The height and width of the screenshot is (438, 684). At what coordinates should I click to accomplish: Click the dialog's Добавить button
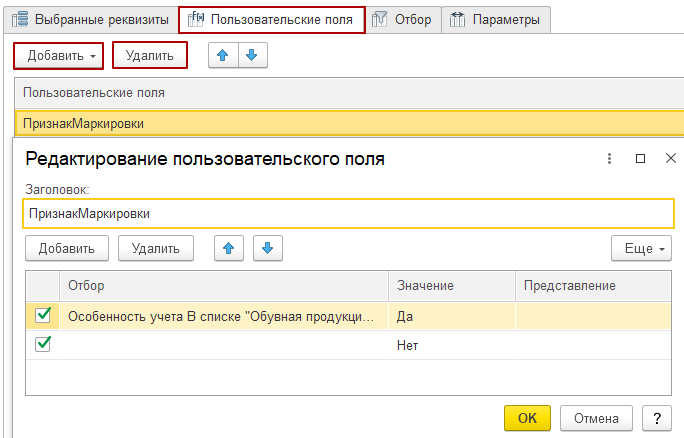point(67,248)
